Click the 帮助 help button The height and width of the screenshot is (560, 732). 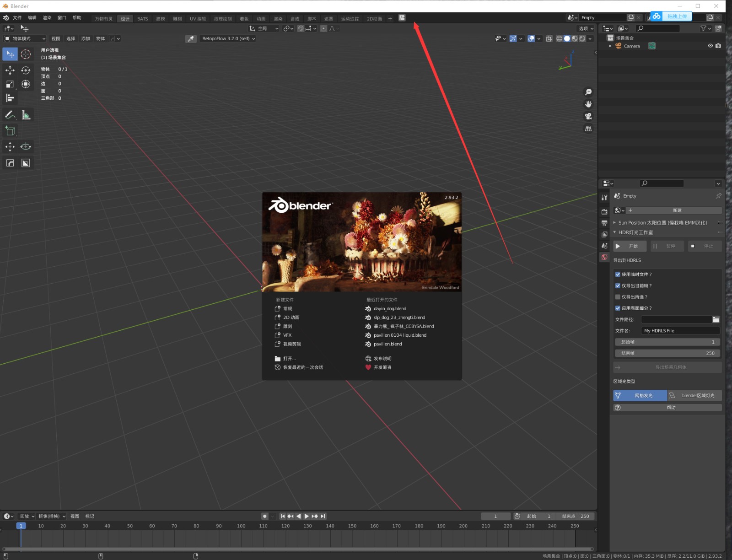pos(667,408)
